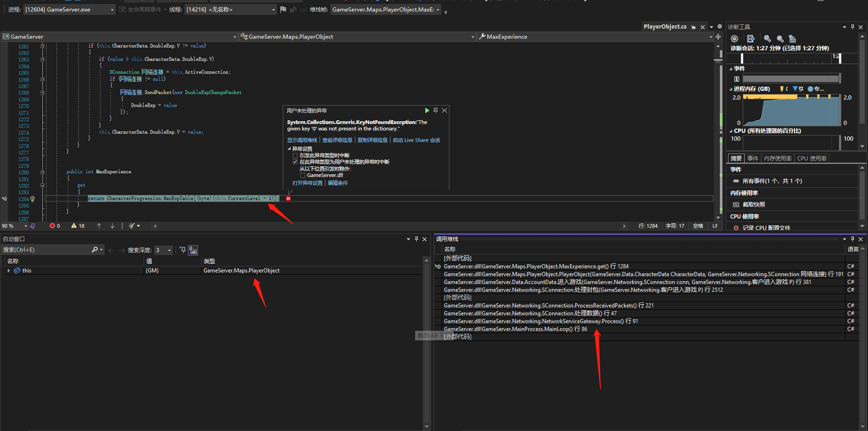Enable break when this exception type is thrown
The height and width of the screenshot is (431, 868).
tap(295, 155)
